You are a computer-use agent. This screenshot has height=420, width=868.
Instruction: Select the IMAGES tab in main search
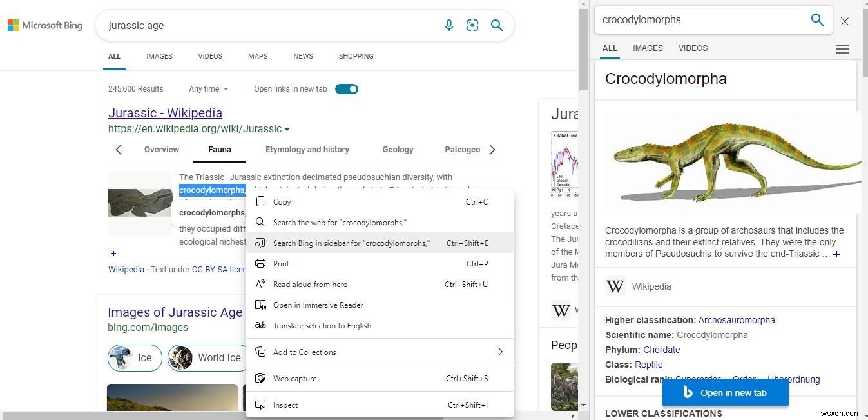click(159, 56)
